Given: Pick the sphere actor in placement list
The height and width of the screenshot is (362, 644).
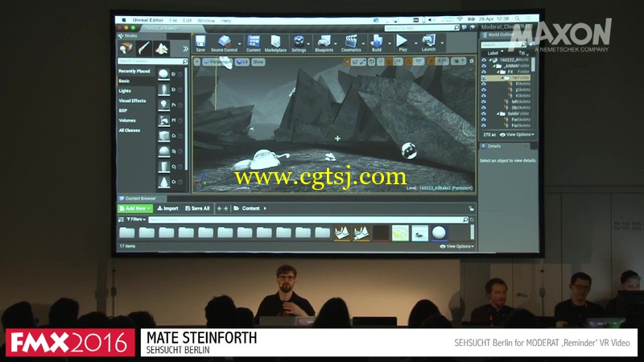Looking at the screenshot, I should pyautogui.click(x=163, y=74).
